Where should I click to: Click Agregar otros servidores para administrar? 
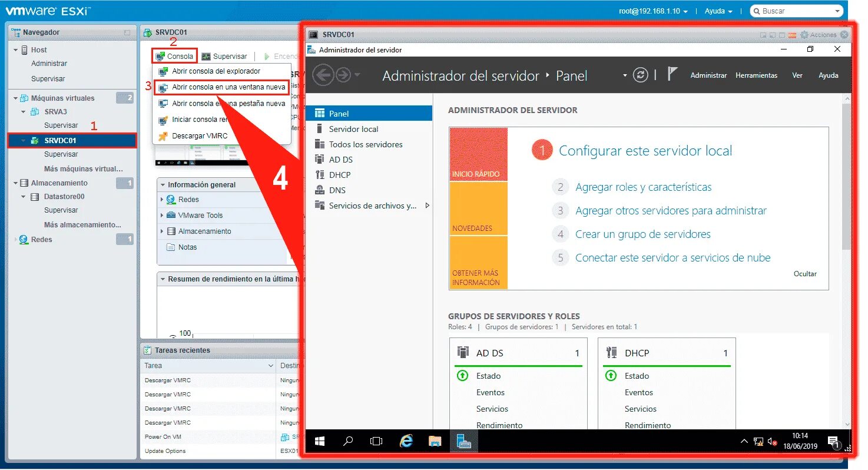671,211
